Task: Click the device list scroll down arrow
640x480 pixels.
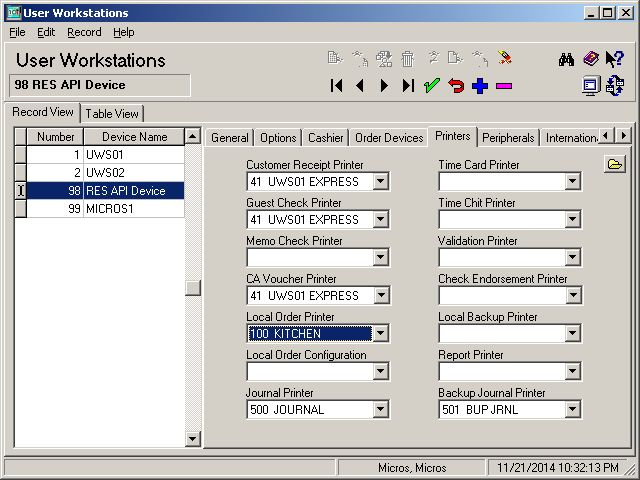Action: (192, 439)
